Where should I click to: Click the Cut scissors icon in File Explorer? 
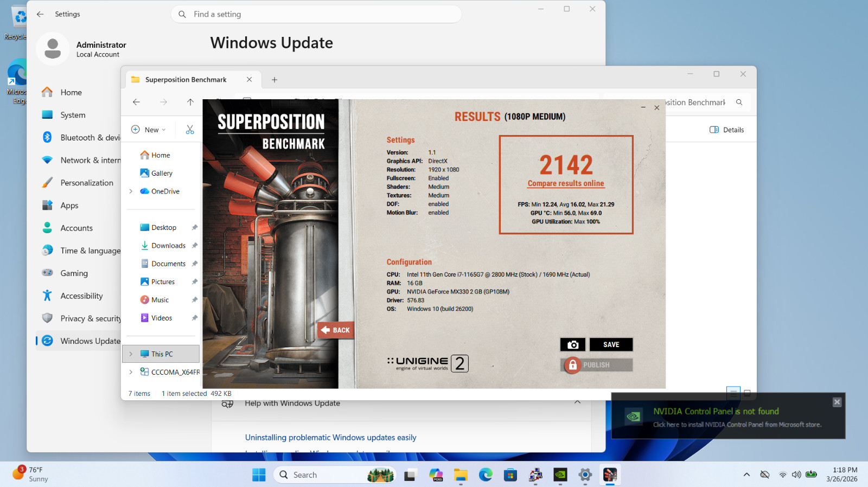click(x=190, y=130)
